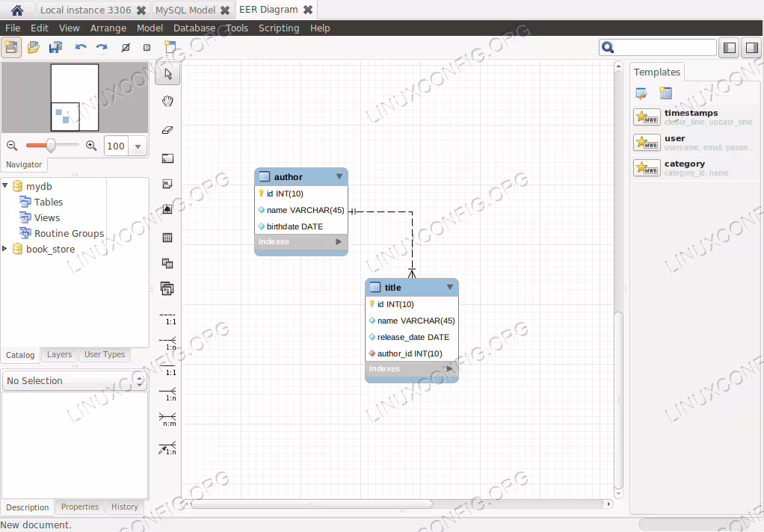This screenshot has width=764, height=532.
Task: Switch to the User Types tab
Action: [104, 354]
